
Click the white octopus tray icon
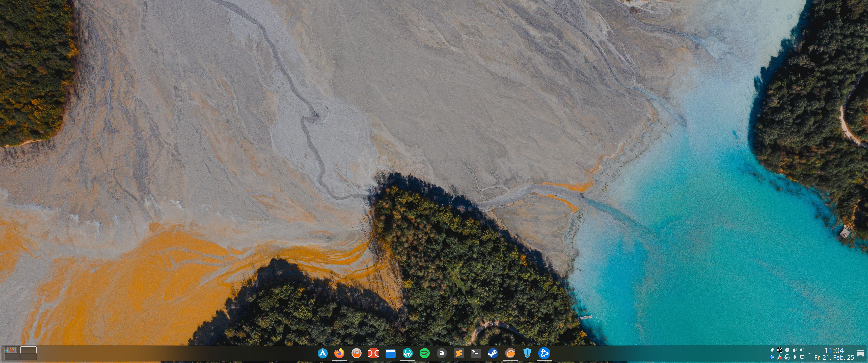pyautogui.click(x=787, y=357)
